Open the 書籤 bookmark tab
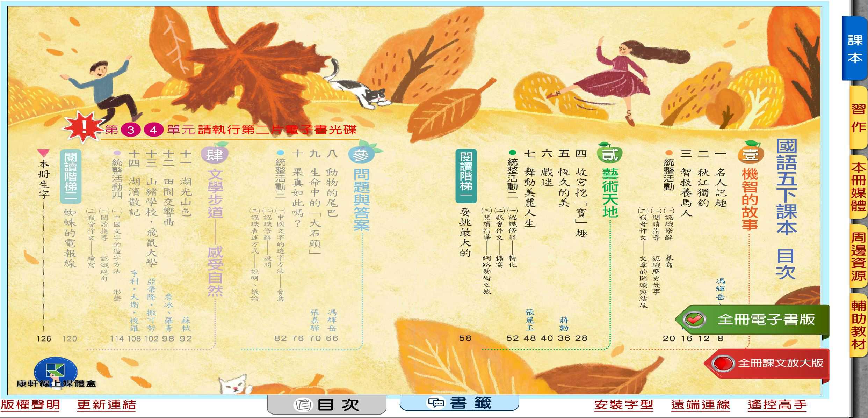 coord(459,403)
